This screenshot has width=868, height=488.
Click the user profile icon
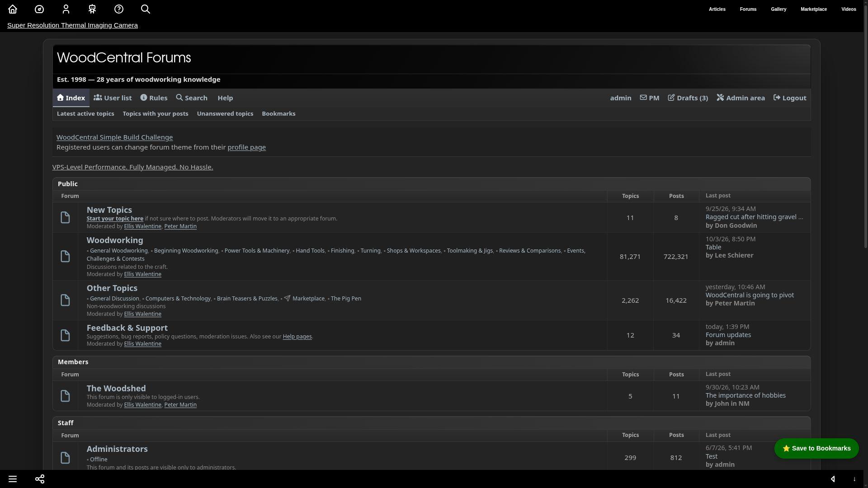point(66,9)
